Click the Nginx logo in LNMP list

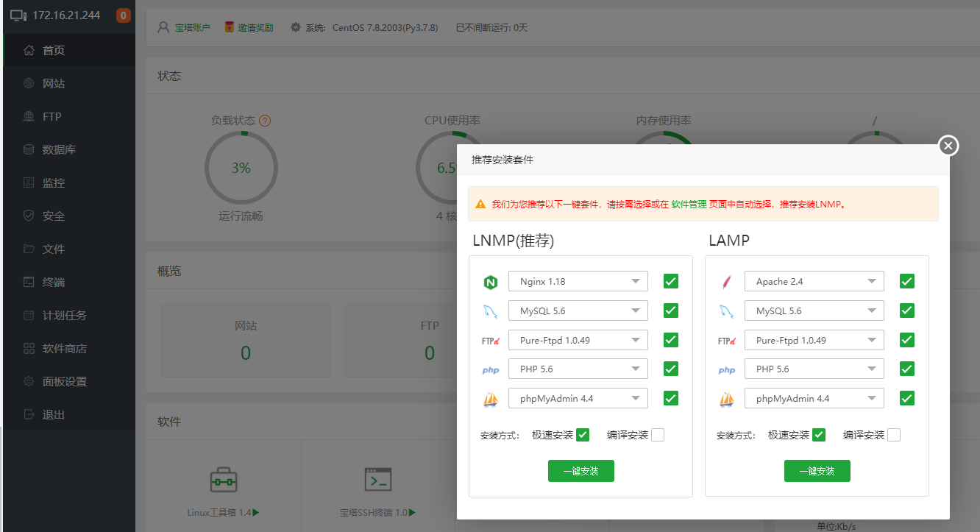(x=491, y=282)
